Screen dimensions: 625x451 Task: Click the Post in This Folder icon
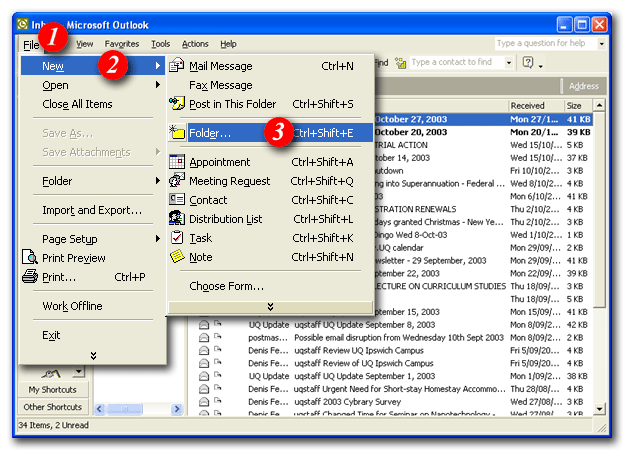(x=176, y=104)
